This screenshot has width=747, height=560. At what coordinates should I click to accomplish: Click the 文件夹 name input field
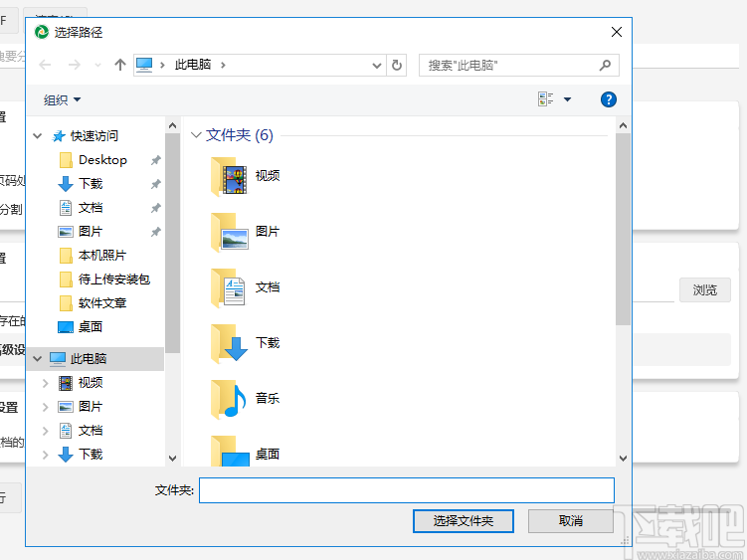pyautogui.click(x=407, y=490)
